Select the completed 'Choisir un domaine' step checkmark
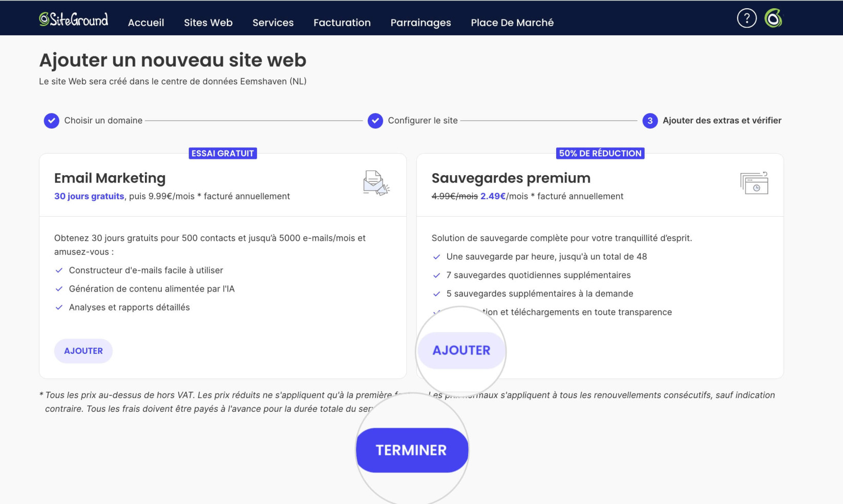The width and height of the screenshot is (843, 504). pos(51,121)
